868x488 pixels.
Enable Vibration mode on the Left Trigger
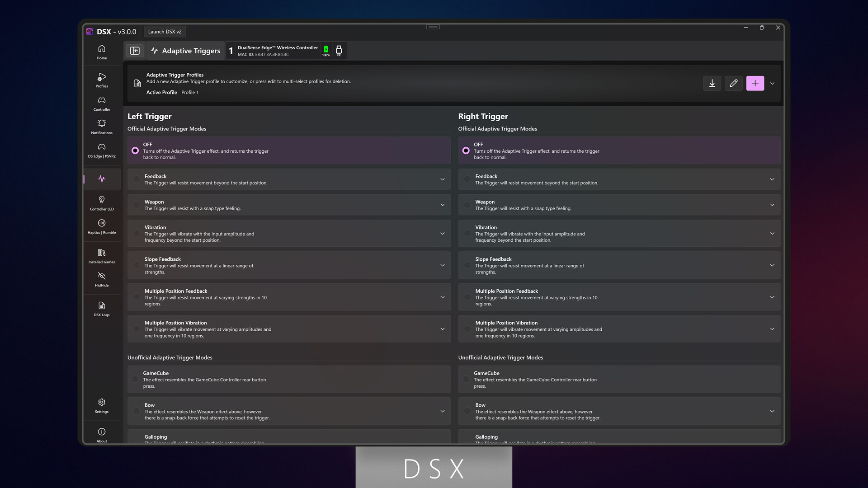point(136,234)
